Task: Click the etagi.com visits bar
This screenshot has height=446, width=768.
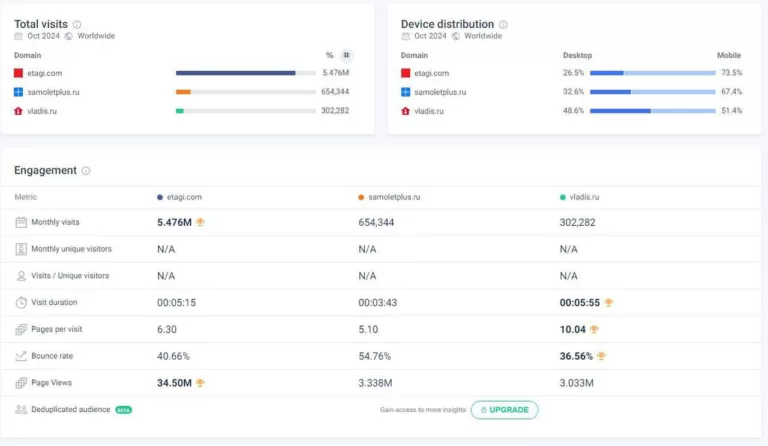Action: pos(235,73)
